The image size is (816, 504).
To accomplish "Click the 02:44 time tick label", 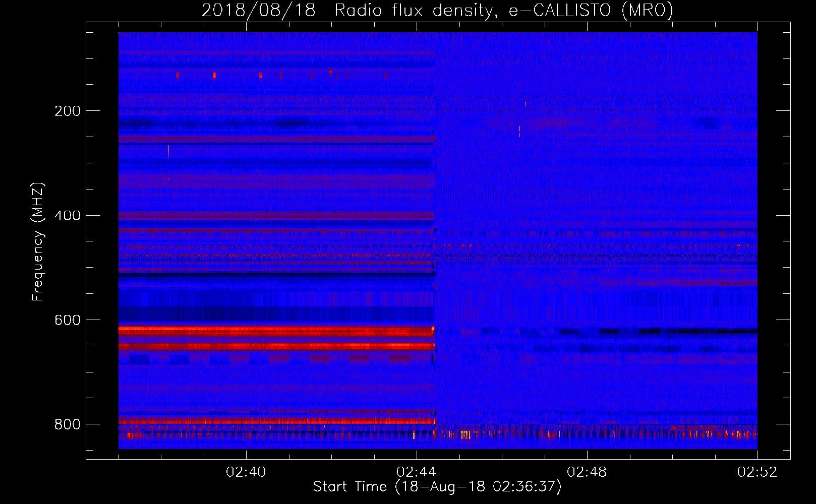I will tap(417, 472).
